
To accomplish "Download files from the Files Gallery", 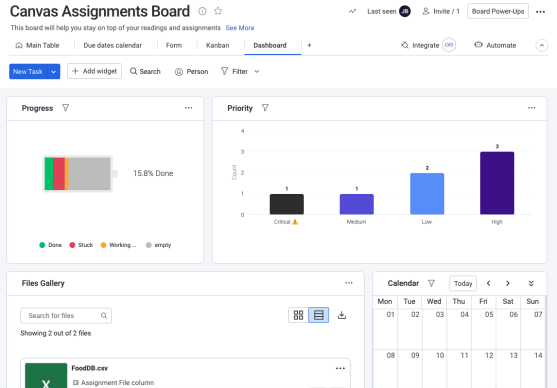I will point(342,315).
